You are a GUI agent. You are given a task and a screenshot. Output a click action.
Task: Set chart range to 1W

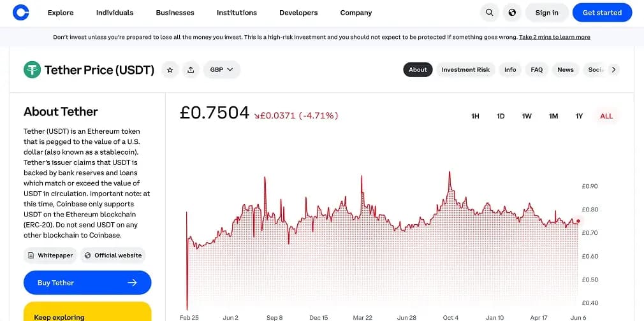[527, 116]
